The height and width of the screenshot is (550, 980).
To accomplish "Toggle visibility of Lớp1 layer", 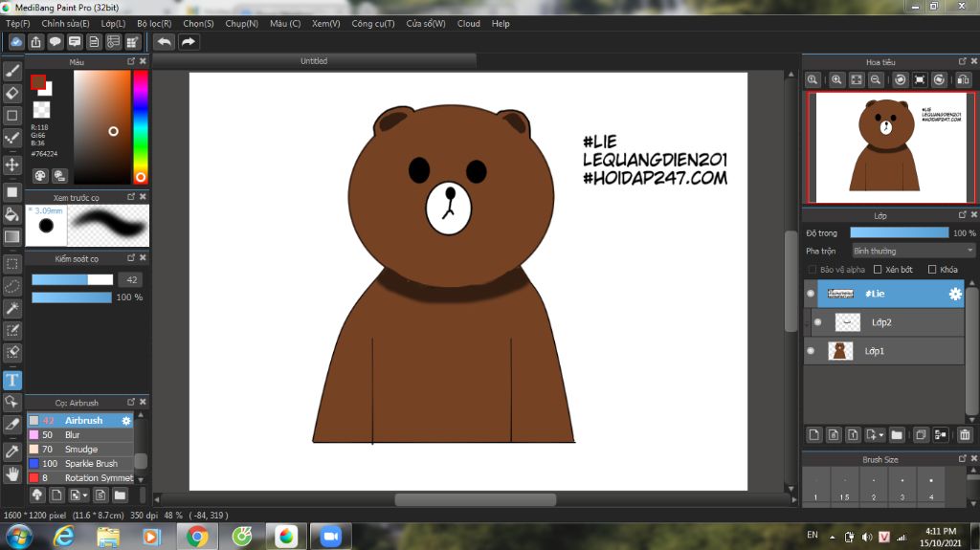I will coord(811,351).
